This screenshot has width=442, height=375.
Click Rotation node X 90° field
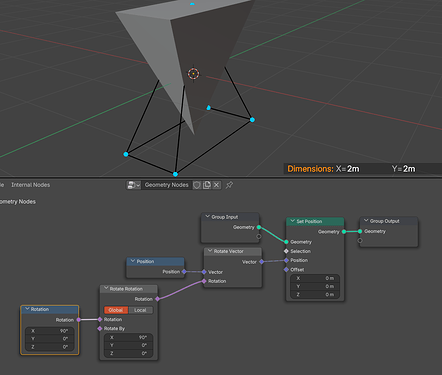[49, 331]
